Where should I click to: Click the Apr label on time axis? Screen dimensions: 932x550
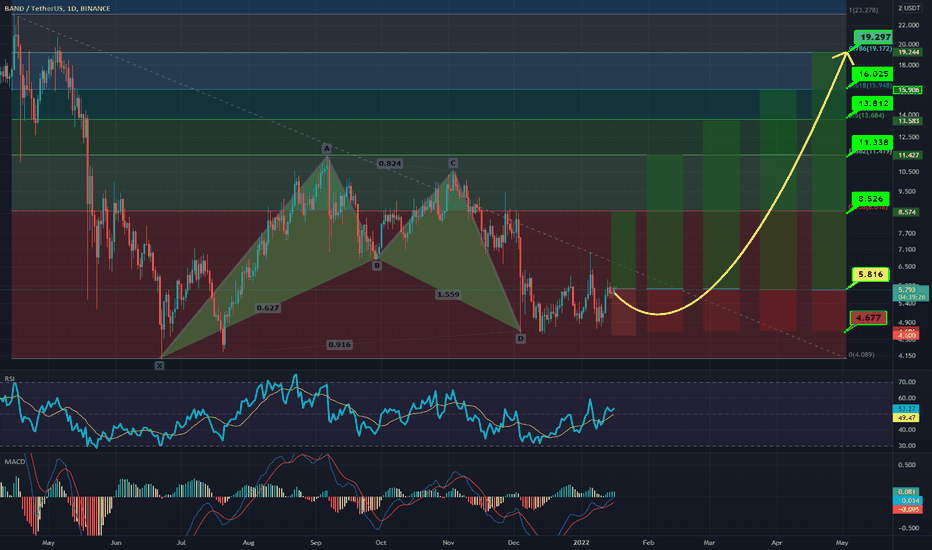(x=777, y=543)
